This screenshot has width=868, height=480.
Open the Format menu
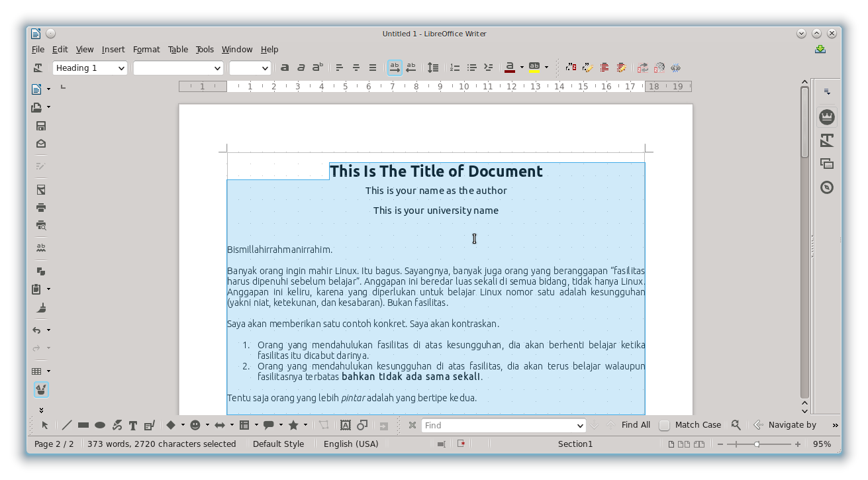tap(146, 49)
